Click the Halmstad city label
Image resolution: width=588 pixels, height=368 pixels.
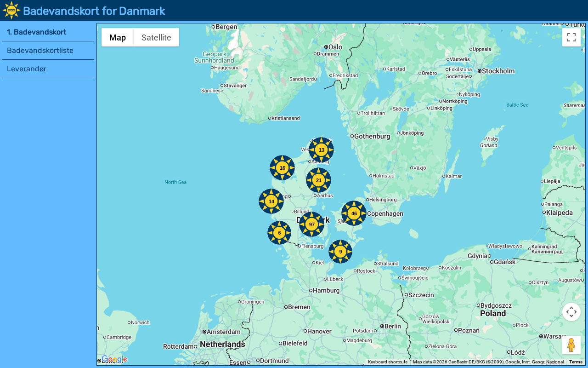click(384, 176)
